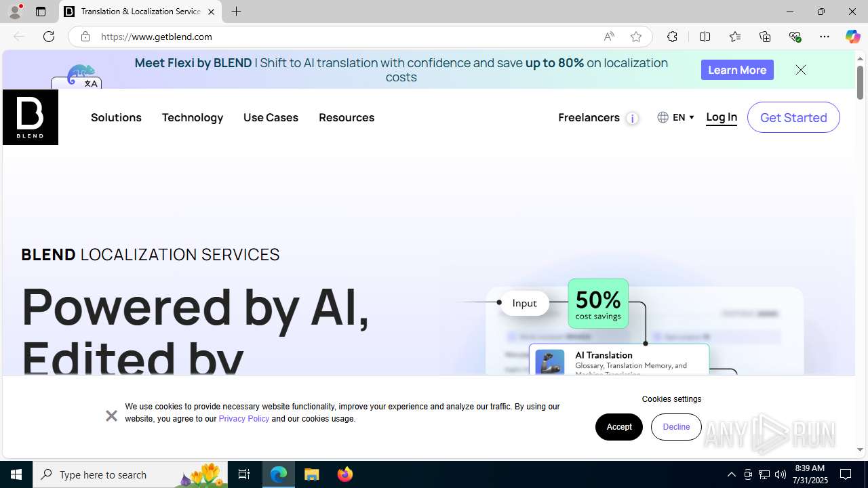Open the Windows Start menu
868x488 pixels.
pyautogui.click(x=16, y=474)
